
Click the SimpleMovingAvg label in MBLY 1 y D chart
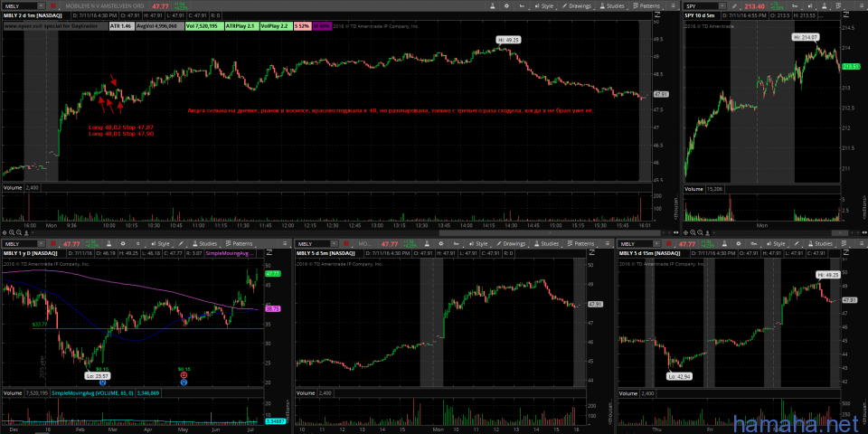[230, 253]
